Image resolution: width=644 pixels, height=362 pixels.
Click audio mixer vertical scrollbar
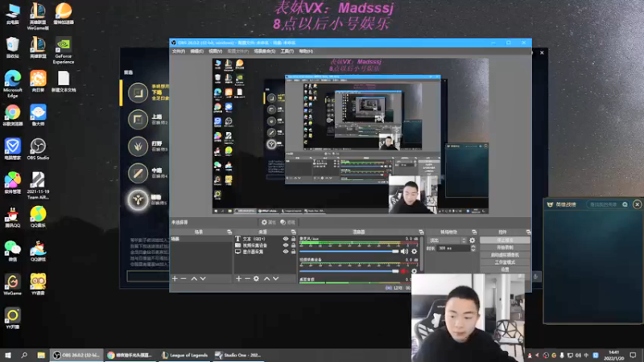click(x=421, y=254)
